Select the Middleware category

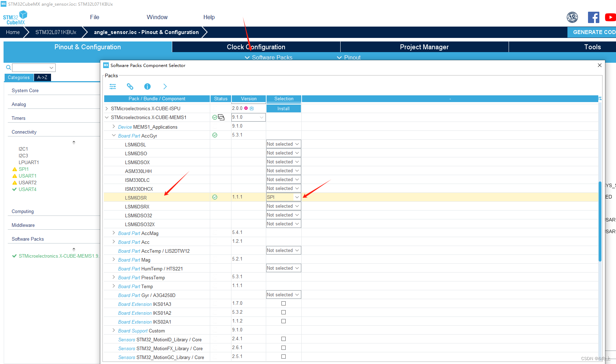(23, 225)
